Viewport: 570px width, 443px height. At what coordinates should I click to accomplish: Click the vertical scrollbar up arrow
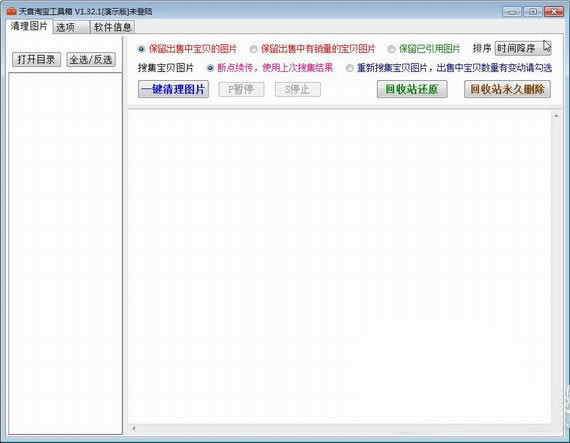[x=556, y=116]
